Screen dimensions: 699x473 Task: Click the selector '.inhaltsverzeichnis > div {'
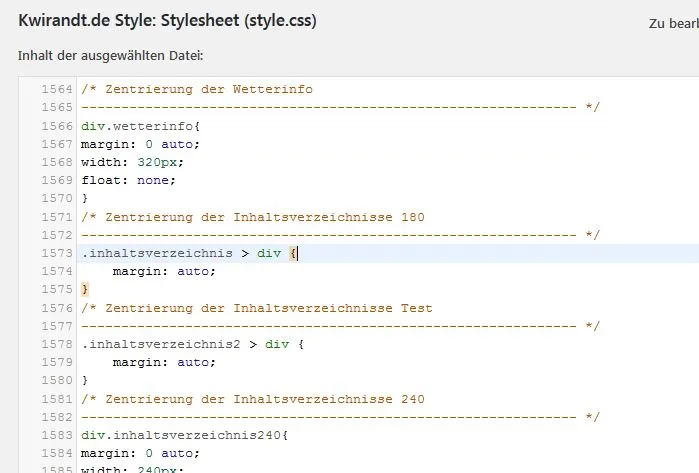(x=189, y=253)
